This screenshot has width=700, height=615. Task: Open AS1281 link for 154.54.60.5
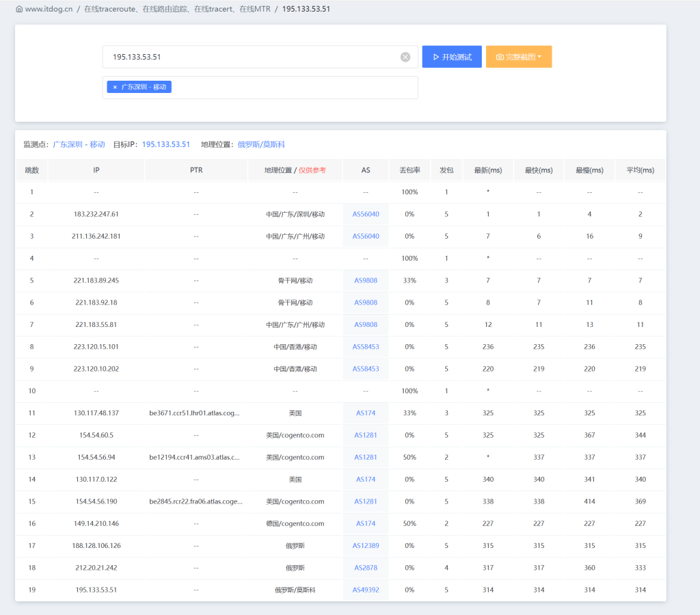click(366, 436)
